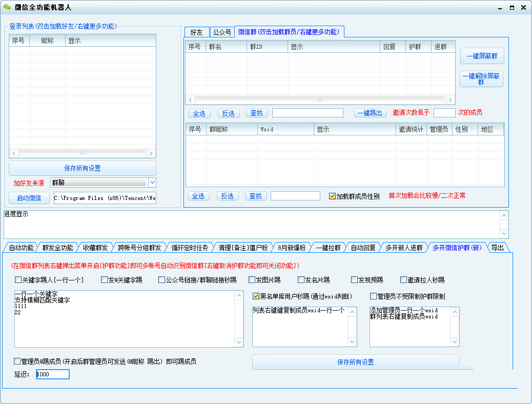Click the 进度显示 scroll-up arrow

click(x=504, y=215)
